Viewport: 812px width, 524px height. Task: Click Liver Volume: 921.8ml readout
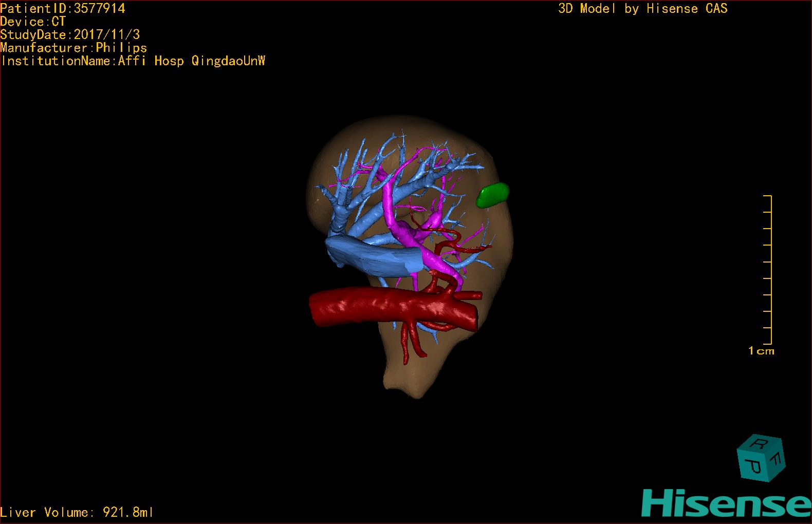click(x=77, y=512)
